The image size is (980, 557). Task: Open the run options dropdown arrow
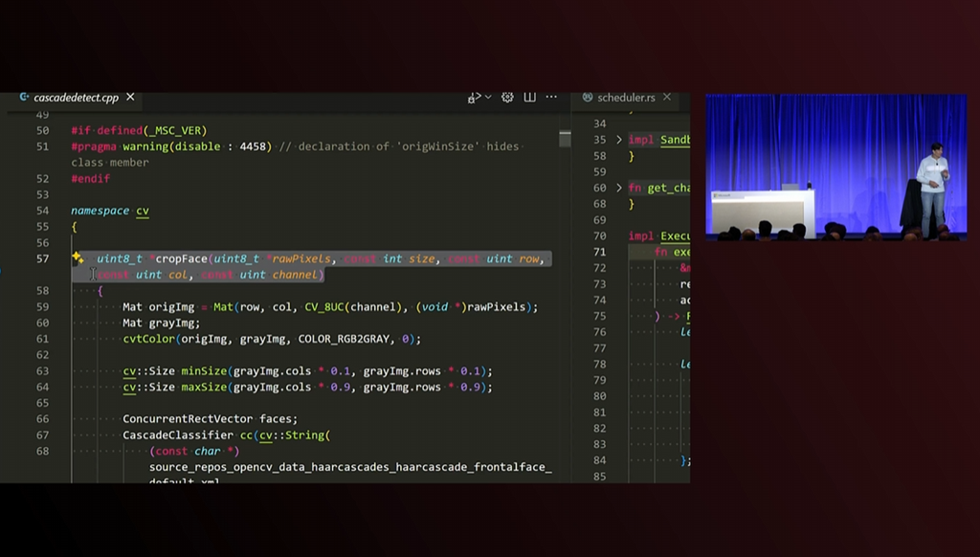[487, 98]
